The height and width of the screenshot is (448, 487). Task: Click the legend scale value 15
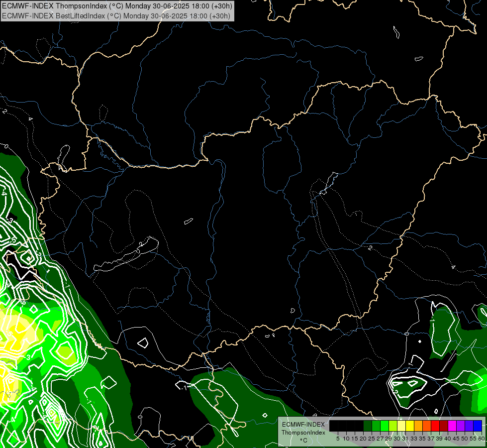pos(355,439)
